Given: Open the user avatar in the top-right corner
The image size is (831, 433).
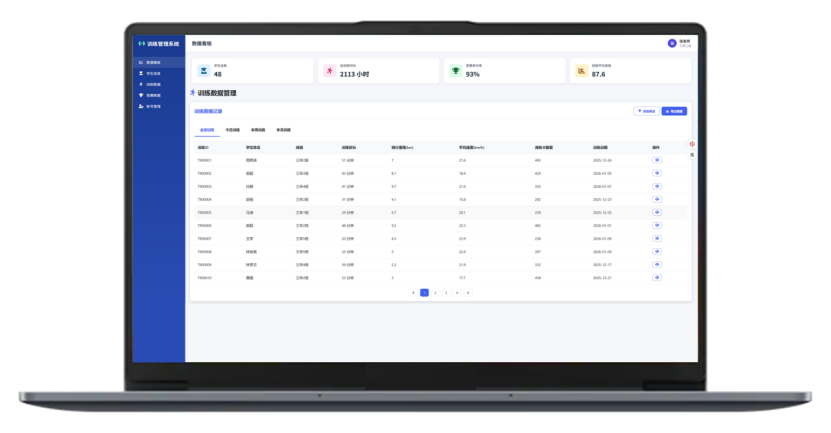Looking at the screenshot, I should coord(672,43).
